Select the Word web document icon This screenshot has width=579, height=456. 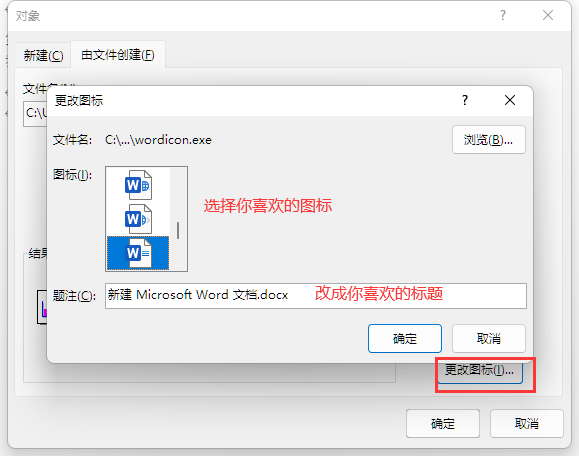138,185
